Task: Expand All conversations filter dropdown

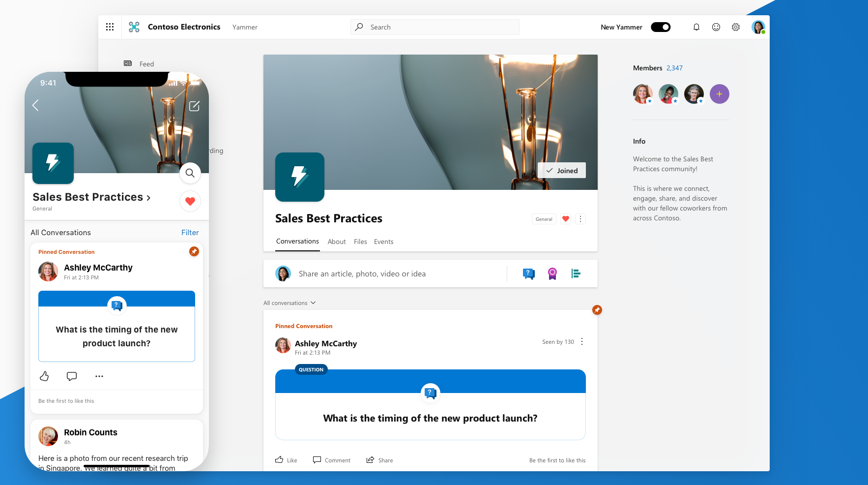Action: [x=289, y=303]
